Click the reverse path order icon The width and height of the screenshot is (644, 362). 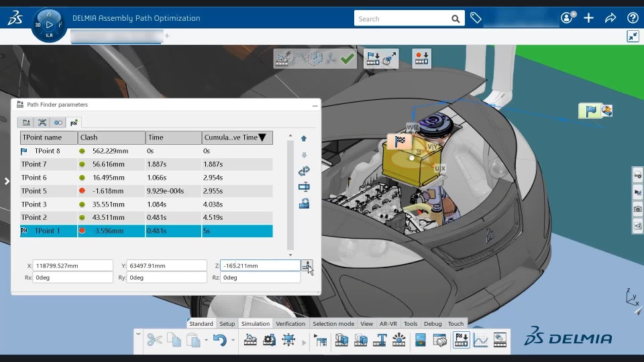pyautogui.click(x=304, y=171)
